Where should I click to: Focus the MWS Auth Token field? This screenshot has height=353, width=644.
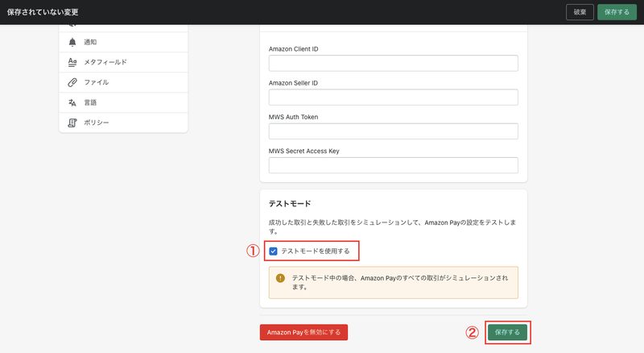(393, 131)
